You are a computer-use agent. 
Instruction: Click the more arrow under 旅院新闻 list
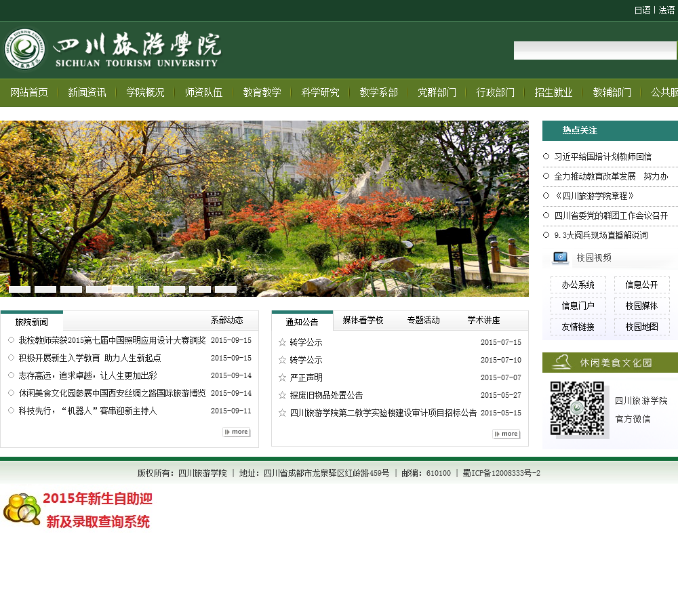236,432
